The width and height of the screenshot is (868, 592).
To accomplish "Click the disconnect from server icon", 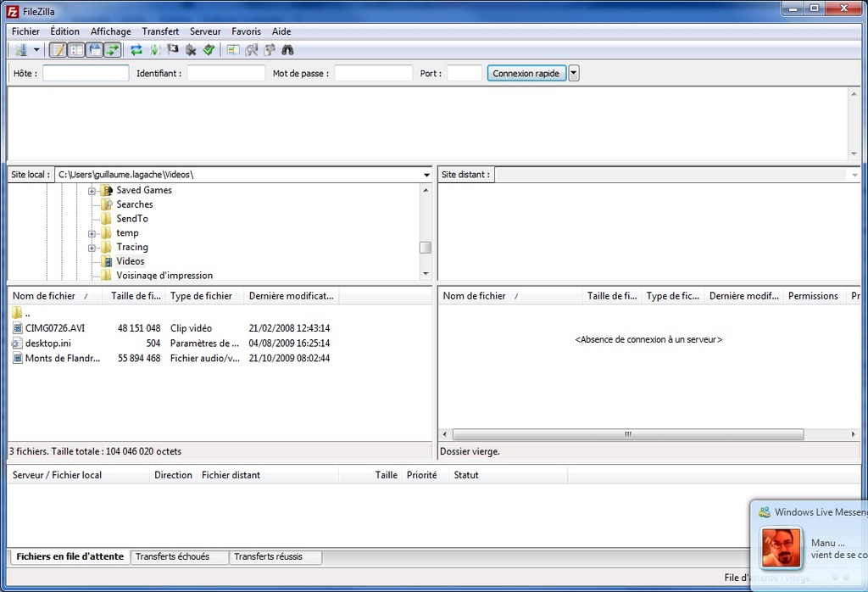I will (191, 50).
